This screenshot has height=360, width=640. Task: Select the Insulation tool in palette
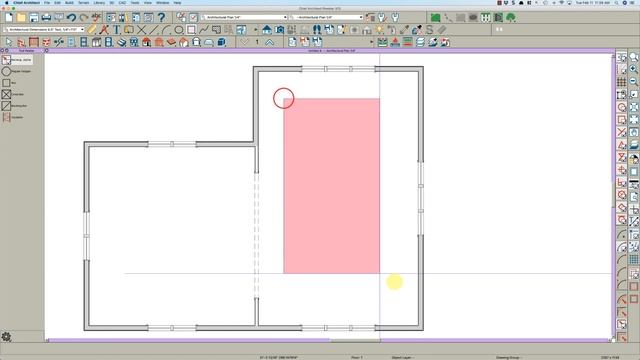[x=13, y=117]
